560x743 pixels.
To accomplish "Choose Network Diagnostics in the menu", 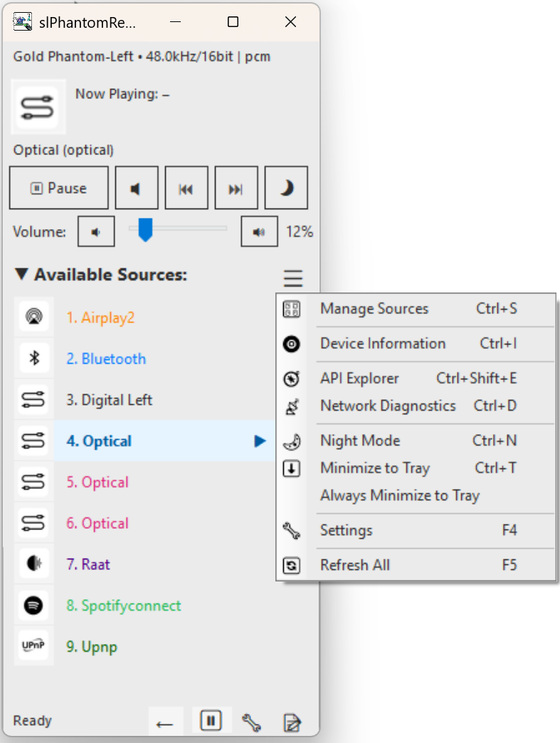I will (388, 406).
